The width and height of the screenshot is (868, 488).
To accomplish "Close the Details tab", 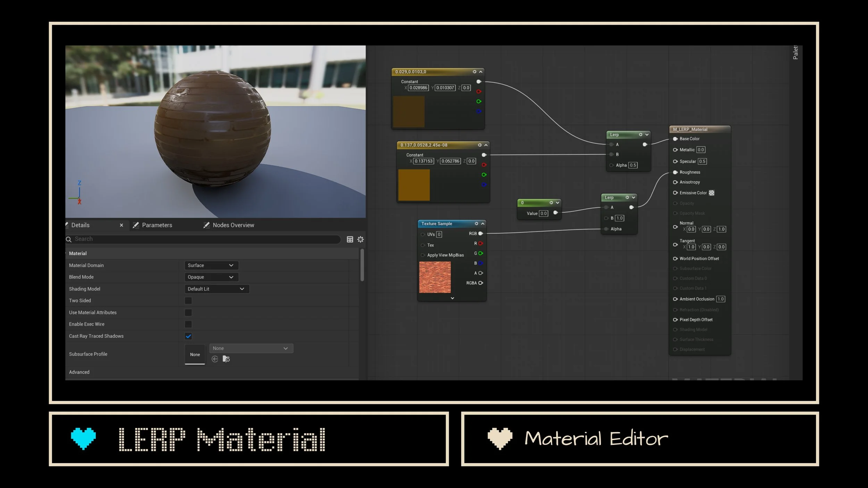I will [x=121, y=225].
